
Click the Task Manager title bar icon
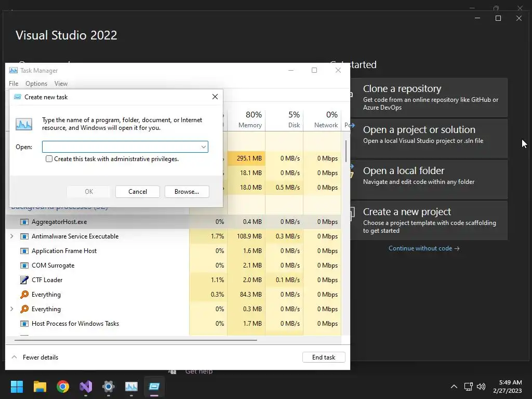tap(14, 70)
